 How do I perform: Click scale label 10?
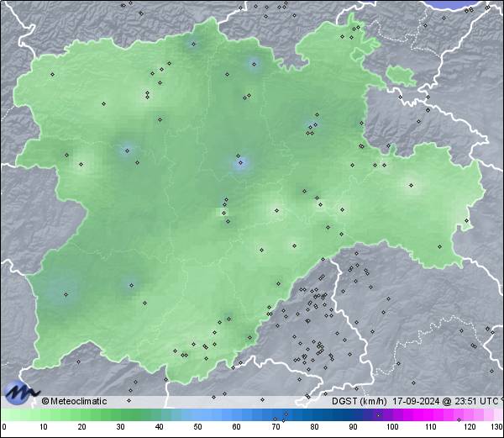tap(44, 427)
